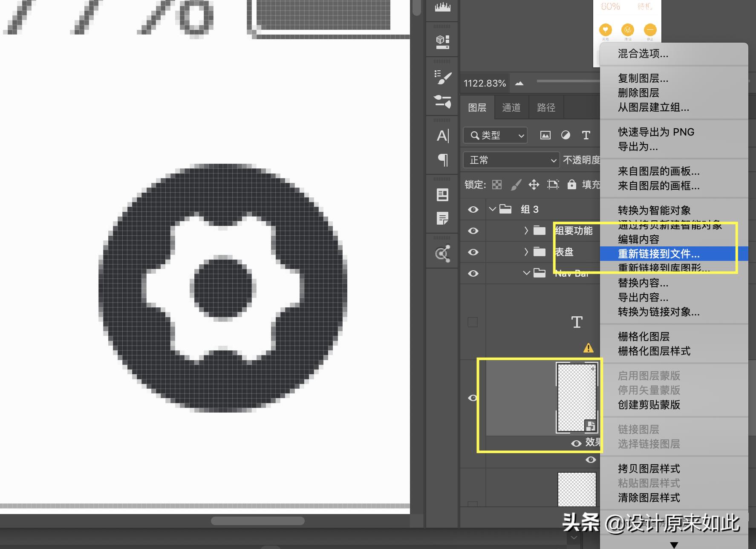Filter layers by adjustment layer icon
Screen dimensions: 756x549
(x=566, y=136)
